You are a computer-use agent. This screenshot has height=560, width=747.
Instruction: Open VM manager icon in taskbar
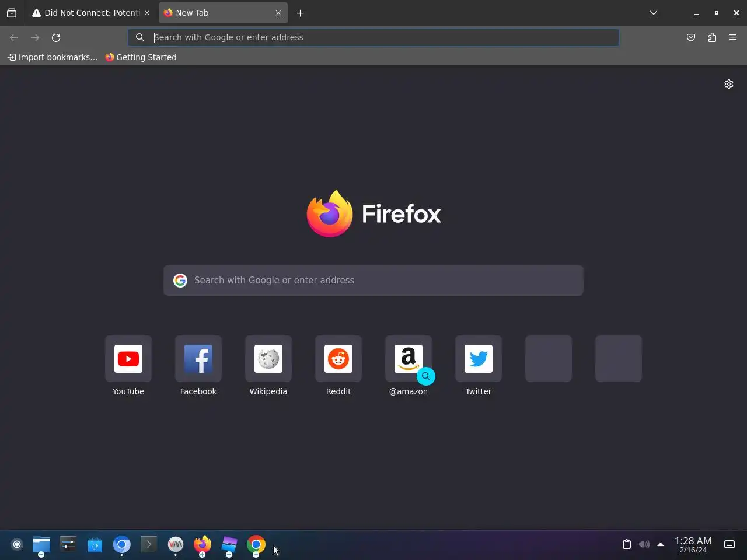coord(176,545)
